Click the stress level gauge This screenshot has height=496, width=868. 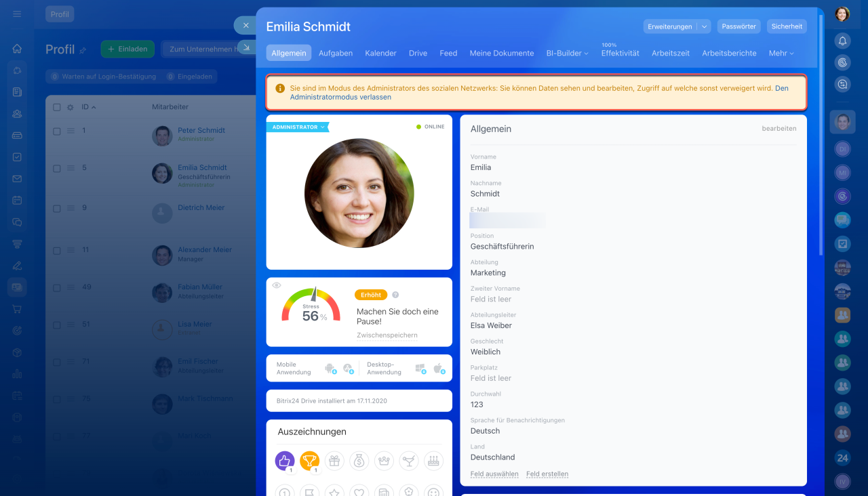[311, 306]
